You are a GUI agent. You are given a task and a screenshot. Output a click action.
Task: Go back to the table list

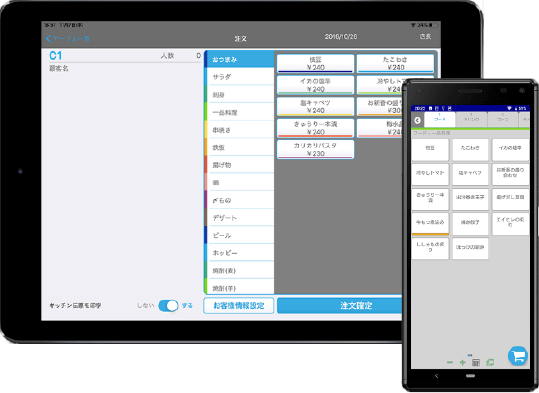68,39
